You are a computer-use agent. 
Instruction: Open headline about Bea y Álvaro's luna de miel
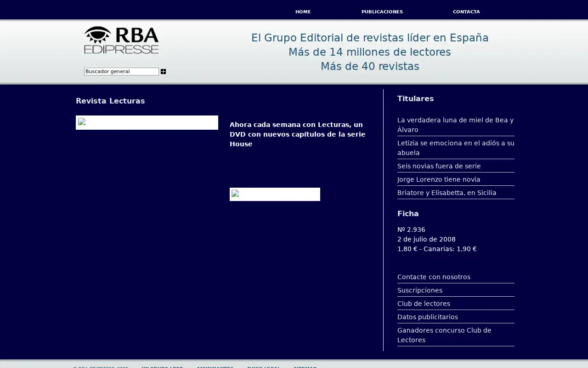pyautogui.click(x=456, y=125)
